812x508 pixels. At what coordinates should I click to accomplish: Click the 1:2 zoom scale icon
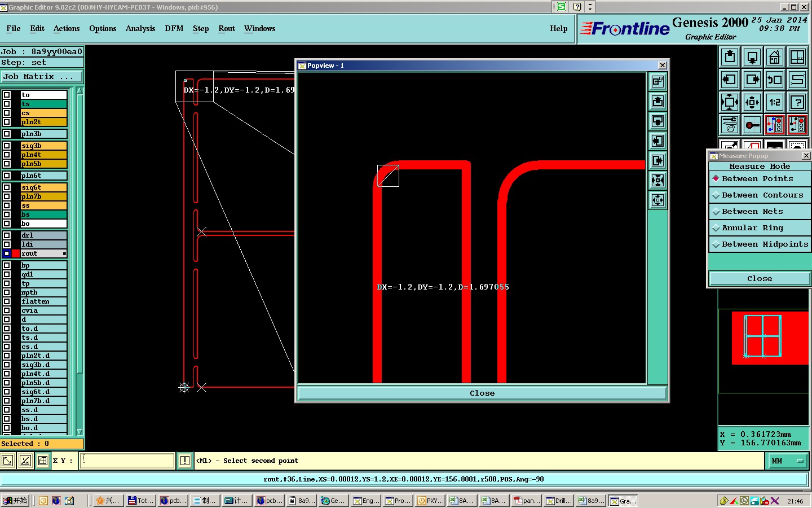click(775, 102)
